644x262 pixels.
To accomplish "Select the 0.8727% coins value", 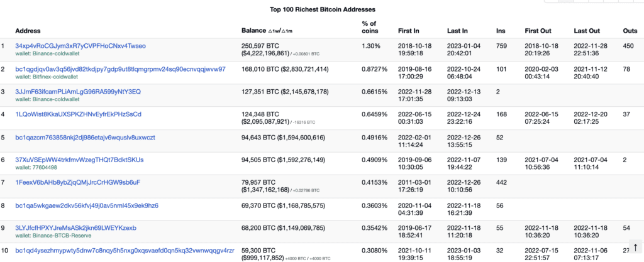I will pos(374,69).
